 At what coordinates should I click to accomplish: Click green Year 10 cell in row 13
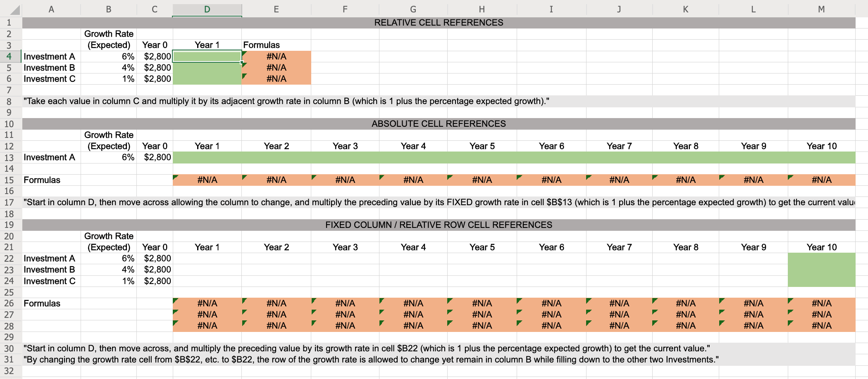pyautogui.click(x=821, y=158)
